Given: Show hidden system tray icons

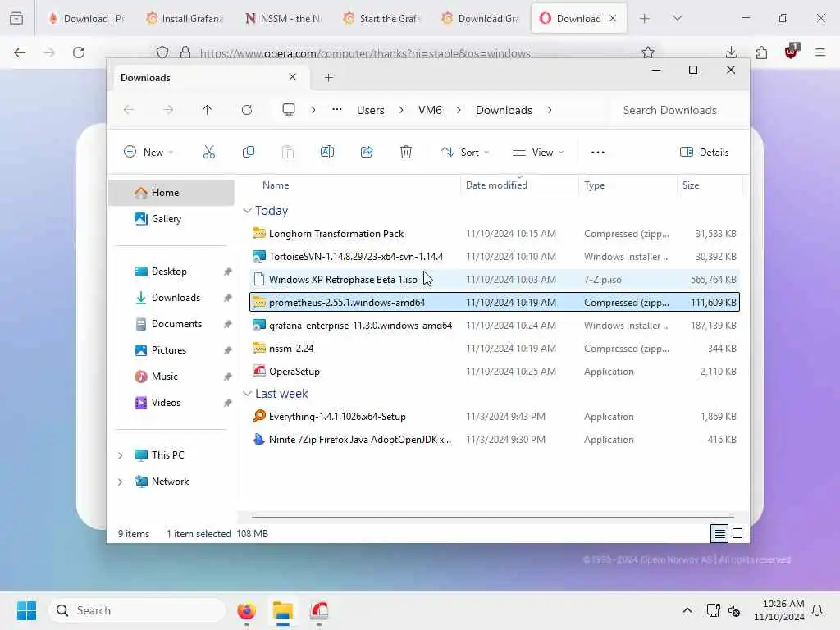Looking at the screenshot, I should click(687, 610).
